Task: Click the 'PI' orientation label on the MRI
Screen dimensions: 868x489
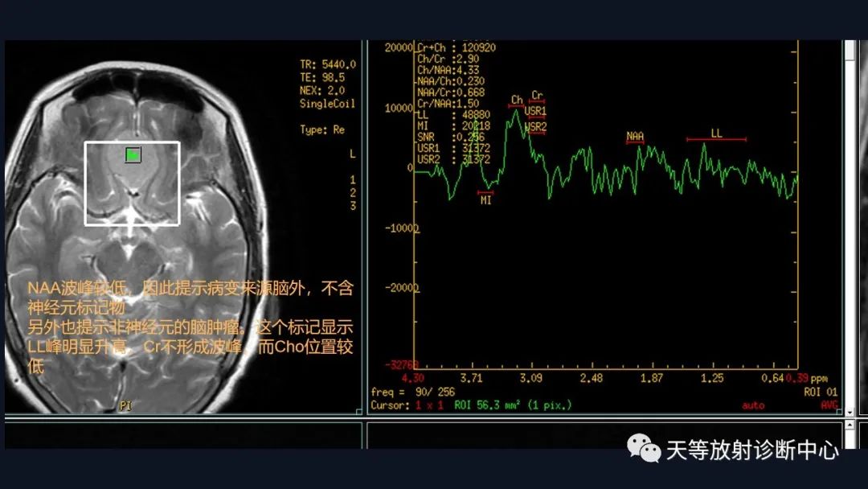Action: tap(125, 406)
